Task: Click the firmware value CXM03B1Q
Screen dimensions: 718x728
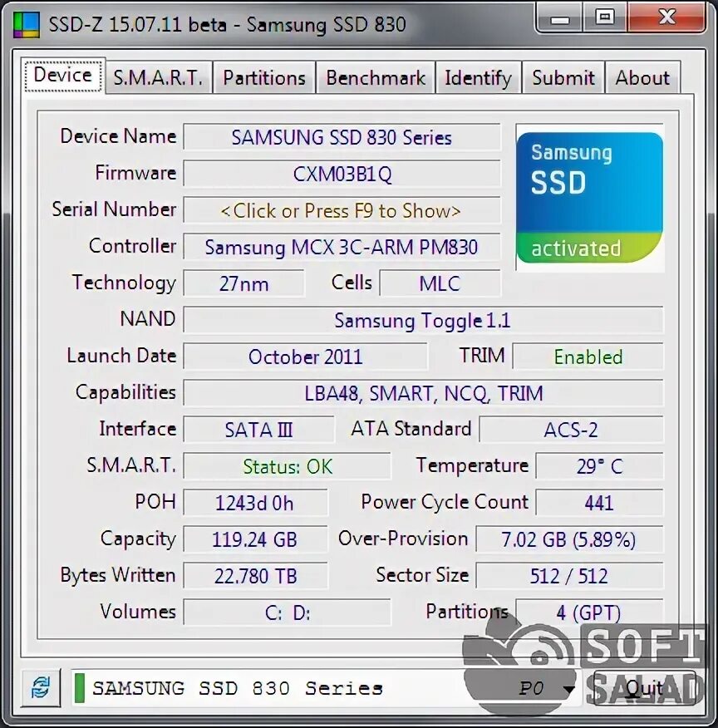Action: click(342, 175)
